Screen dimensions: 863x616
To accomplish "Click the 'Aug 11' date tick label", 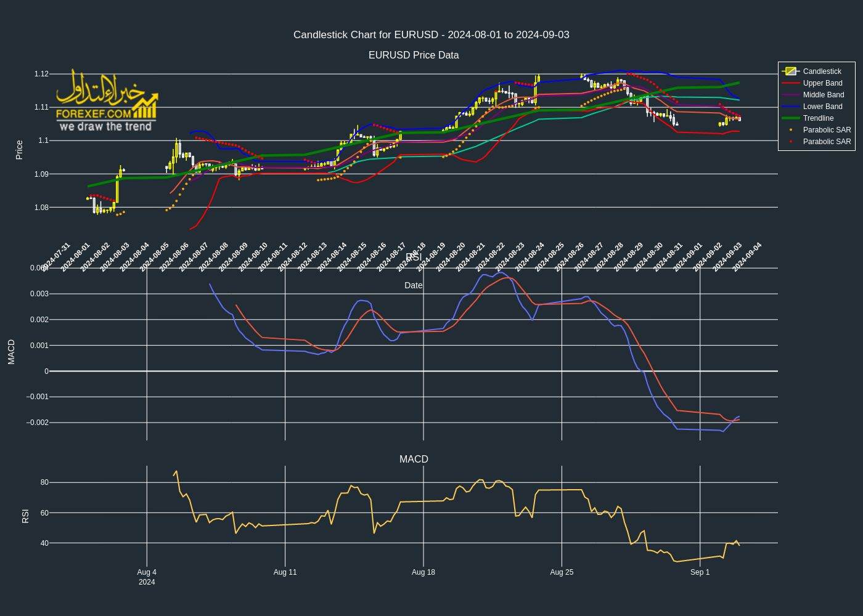I will click(285, 572).
